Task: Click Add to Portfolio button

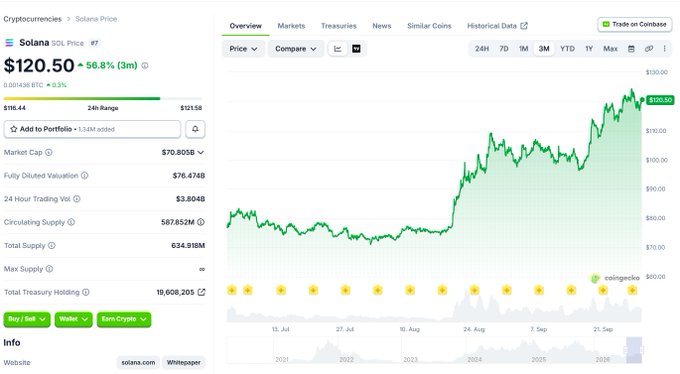Action: tap(92, 129)
